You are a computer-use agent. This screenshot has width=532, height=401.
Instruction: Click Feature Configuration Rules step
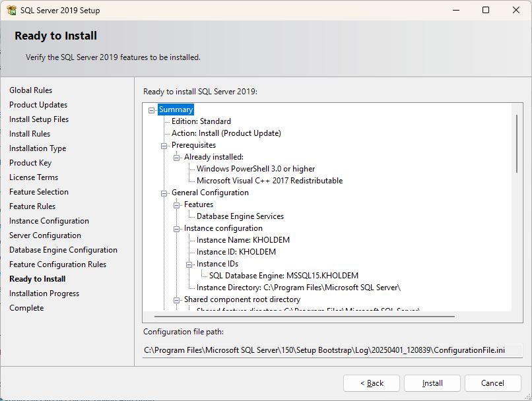coord(57,264)
